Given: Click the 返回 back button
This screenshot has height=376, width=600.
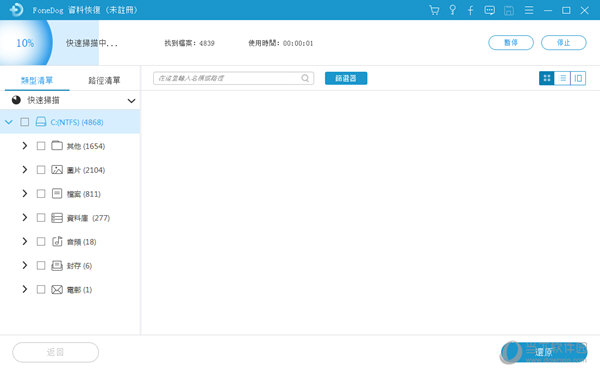Looking at the screenshot, I should 55,352.
